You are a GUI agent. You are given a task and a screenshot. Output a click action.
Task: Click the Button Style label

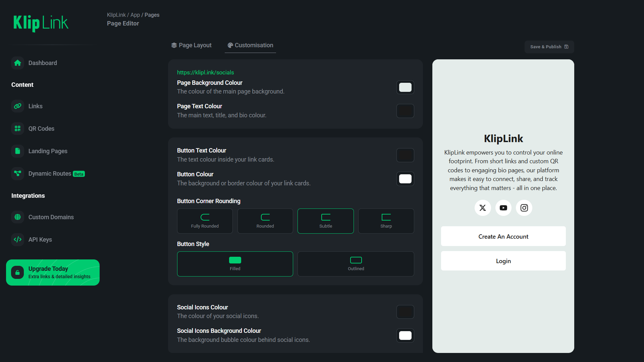(193, 244)
